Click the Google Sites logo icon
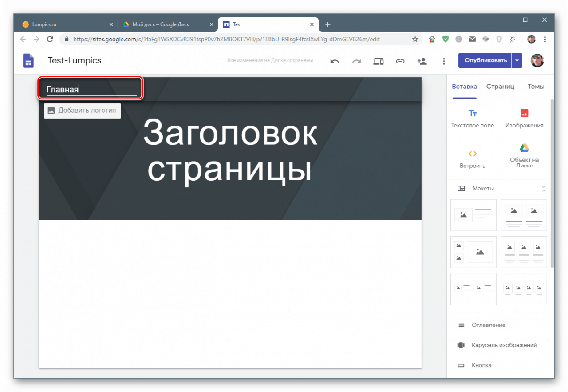The width and height of the screenshot is (568, 392). pyautogui.click(x=28, y=61)
